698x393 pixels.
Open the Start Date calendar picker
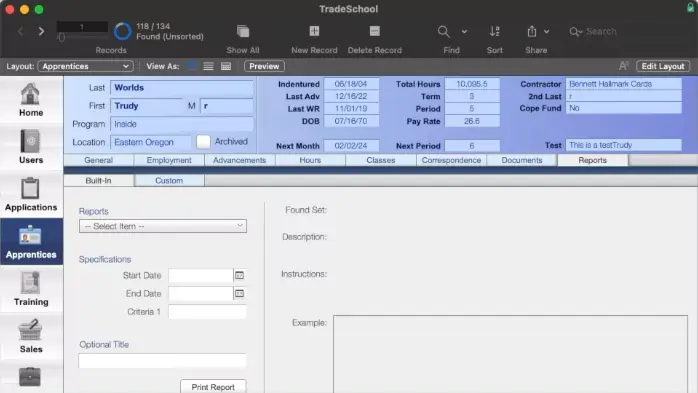(x=239, y=276)
